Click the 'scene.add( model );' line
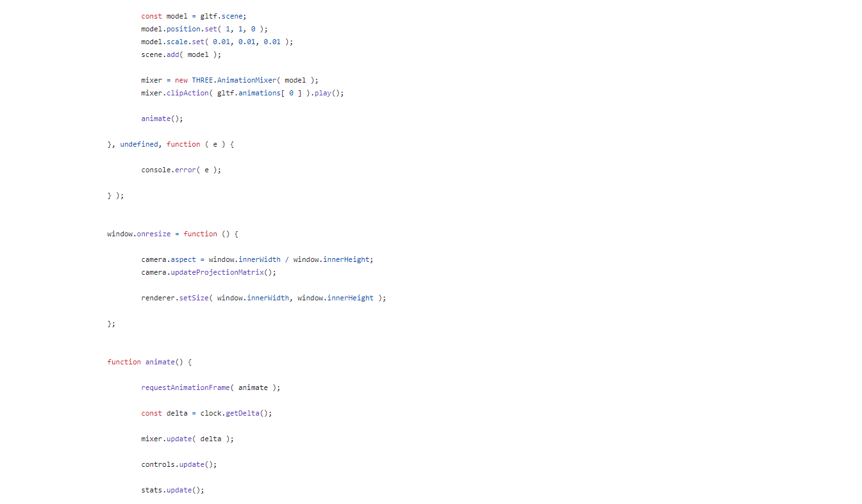 (181, 54)
